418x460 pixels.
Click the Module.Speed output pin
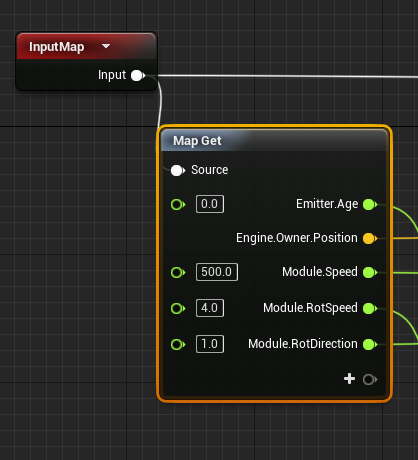click(x=370, y=272)
